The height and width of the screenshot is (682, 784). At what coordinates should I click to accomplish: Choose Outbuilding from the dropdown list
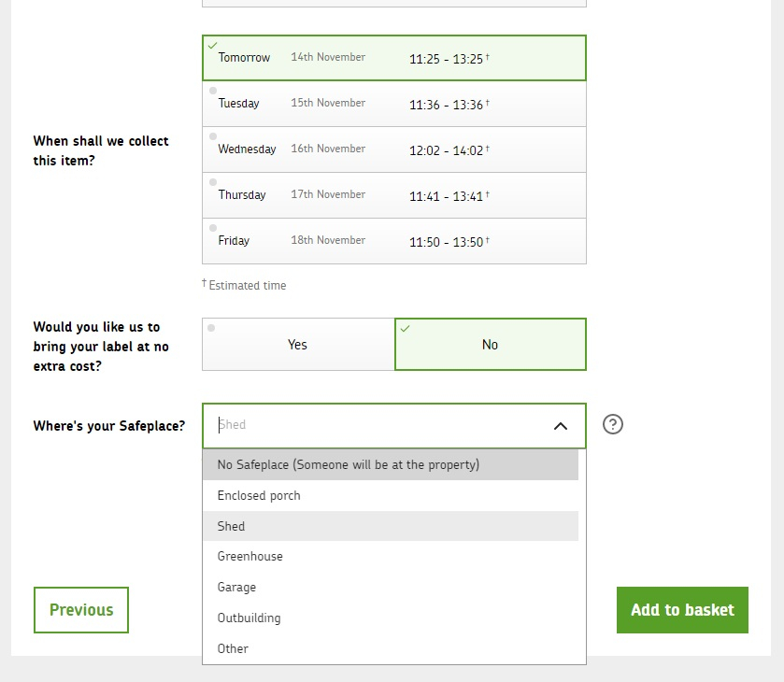[x=391, y=618]
